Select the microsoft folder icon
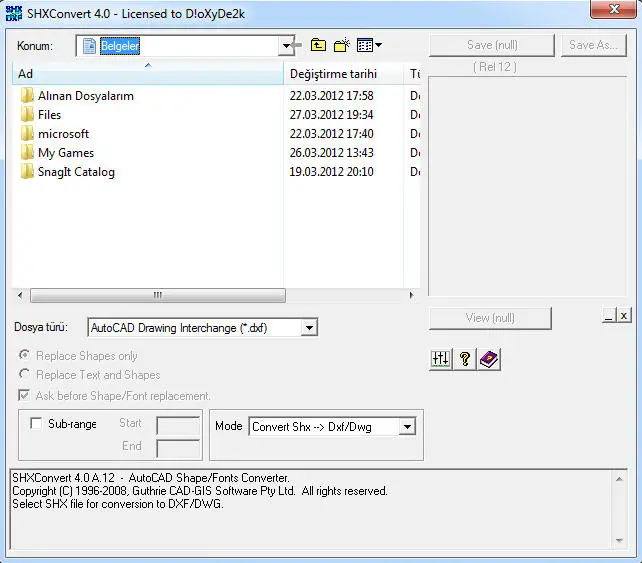Image resolution: width=642 pixels, height=563 pixels. [27, 133]
